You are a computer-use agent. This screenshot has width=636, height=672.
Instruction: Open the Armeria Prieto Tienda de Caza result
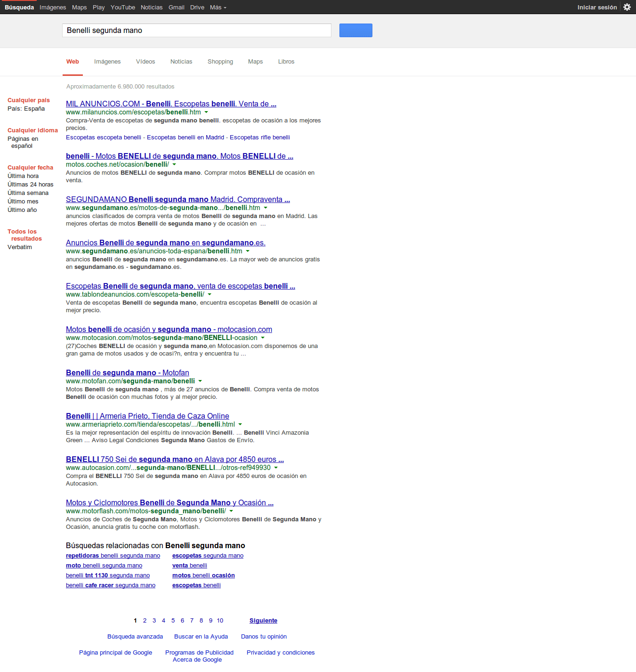147,416
